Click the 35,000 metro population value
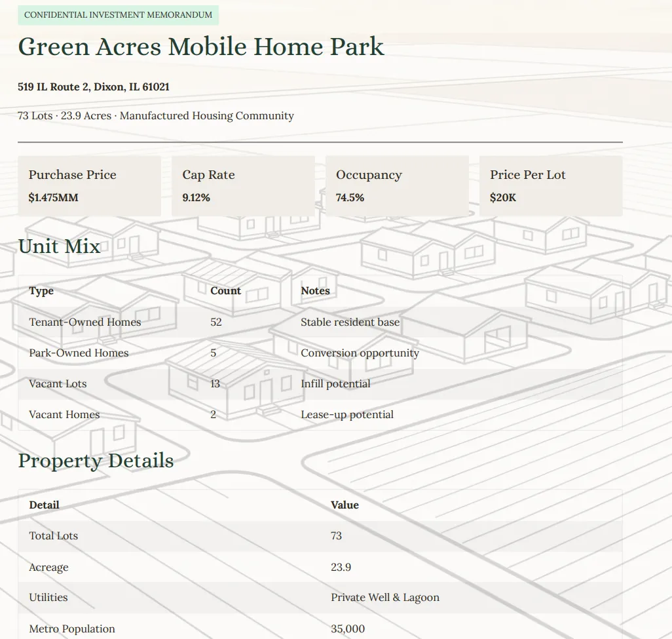The image size is (672, 639). coord(348,629)
